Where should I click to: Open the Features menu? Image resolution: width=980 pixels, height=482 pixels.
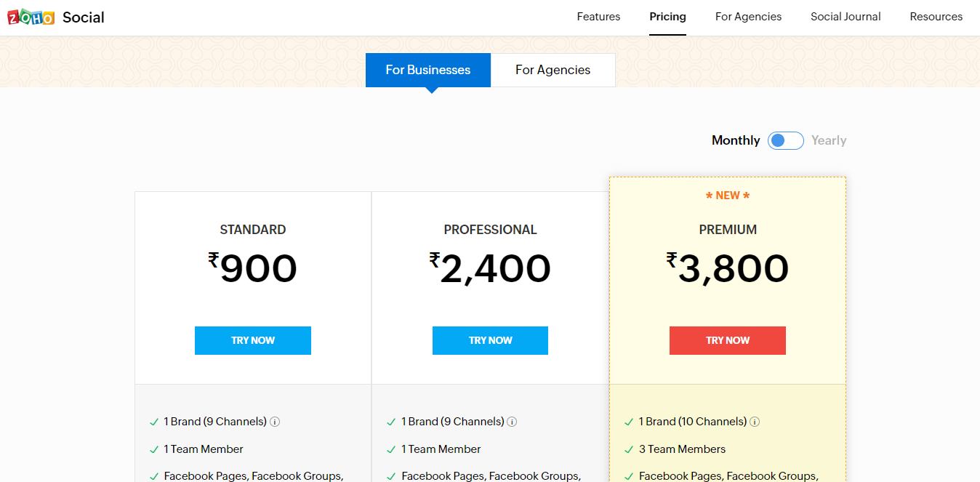[x=598, y=17]
